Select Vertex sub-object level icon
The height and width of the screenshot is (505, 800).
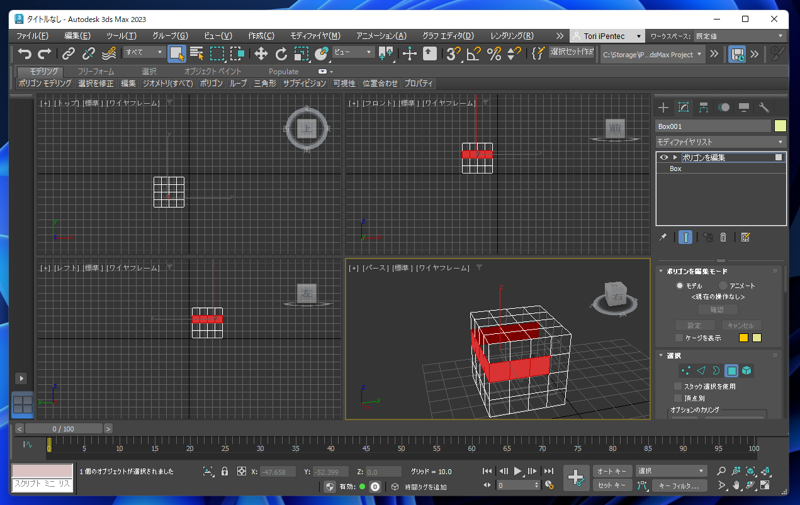pos(686,371)
